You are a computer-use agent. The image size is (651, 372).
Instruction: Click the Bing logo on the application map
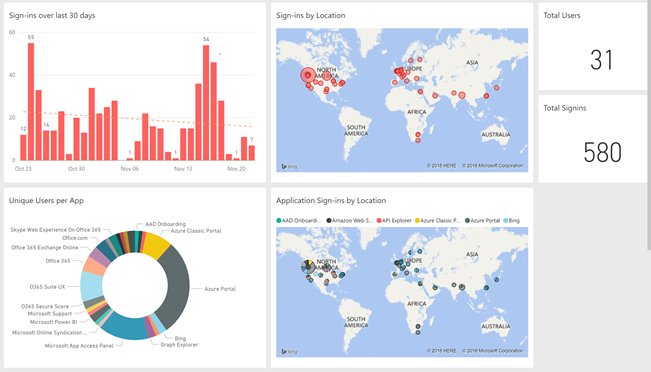point(289,352)
